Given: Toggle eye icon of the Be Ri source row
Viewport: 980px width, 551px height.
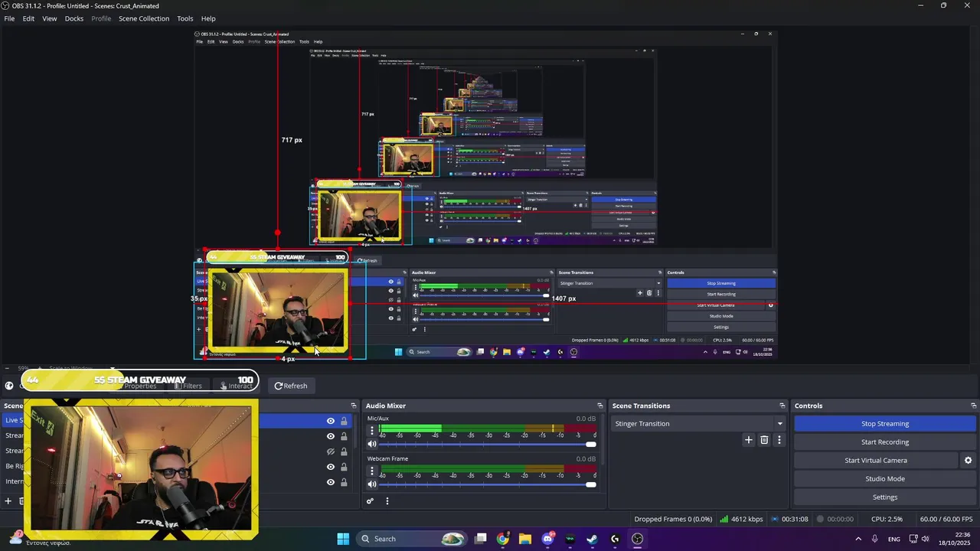Looking at the screenshot, I should coord(331,467).
